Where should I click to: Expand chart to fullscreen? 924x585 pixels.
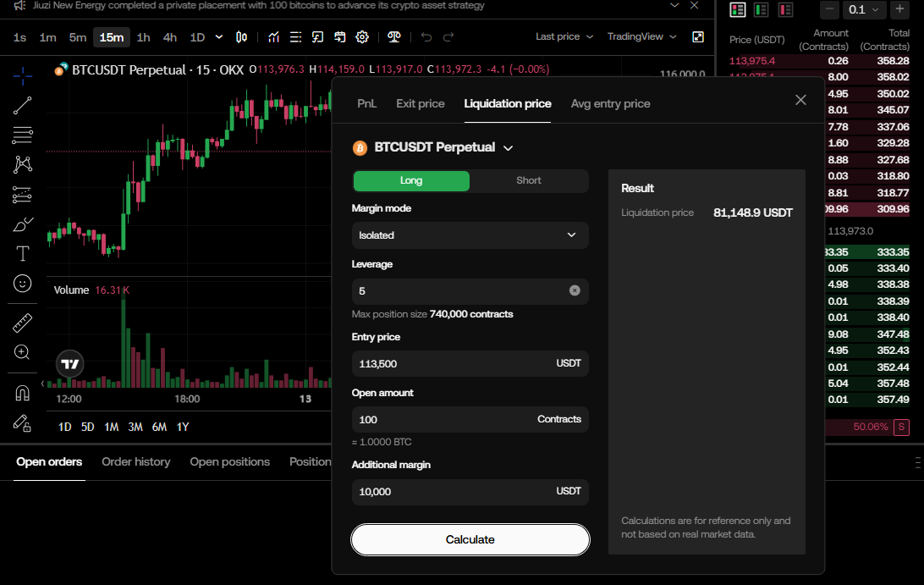698,37
